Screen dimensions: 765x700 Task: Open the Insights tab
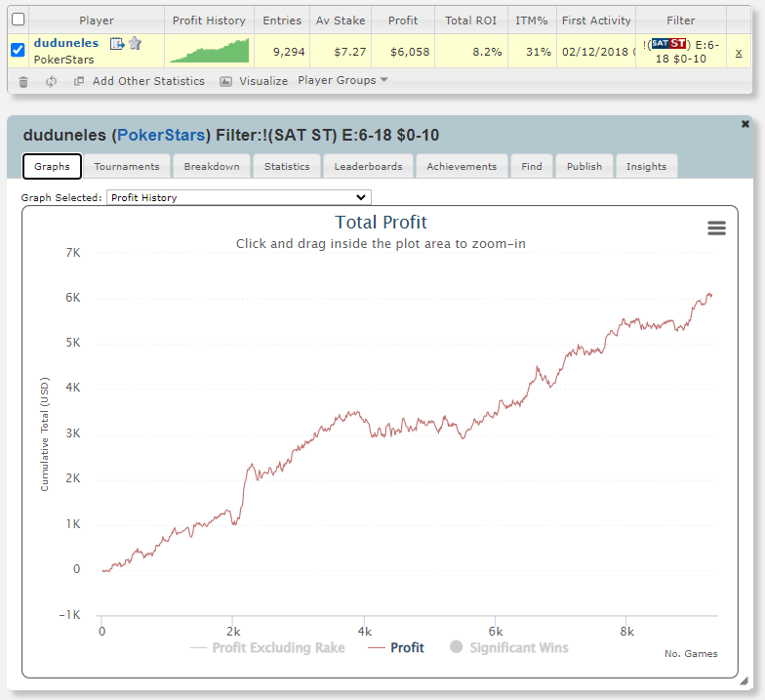tap(646, 166)
